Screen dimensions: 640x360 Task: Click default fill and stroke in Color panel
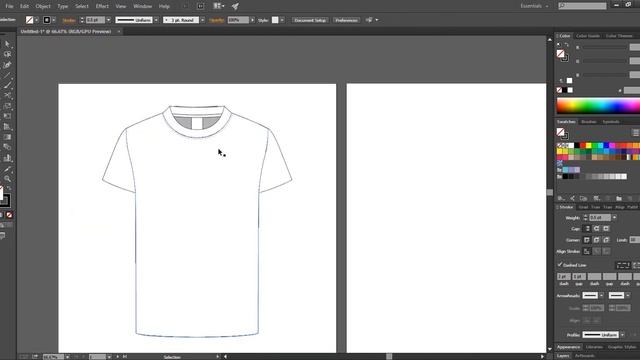coord(559,45)
